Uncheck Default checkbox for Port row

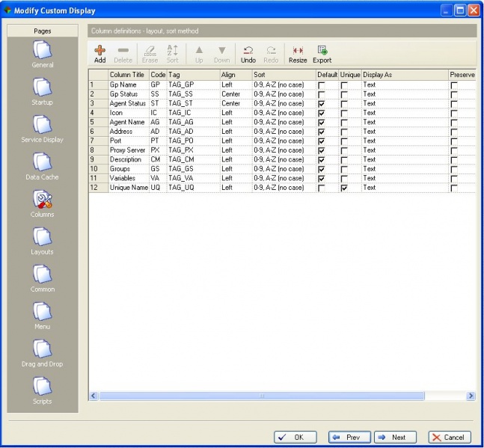click(x=322, y=141)
